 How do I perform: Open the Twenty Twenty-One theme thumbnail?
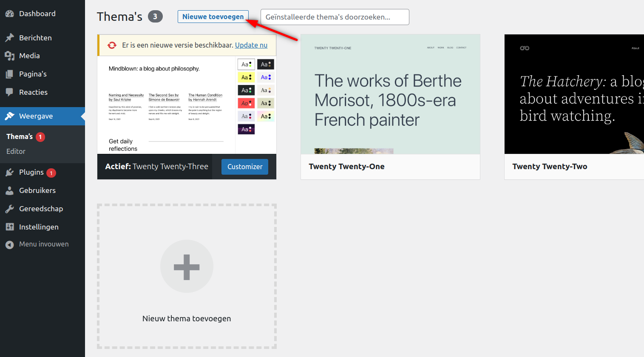390,94
